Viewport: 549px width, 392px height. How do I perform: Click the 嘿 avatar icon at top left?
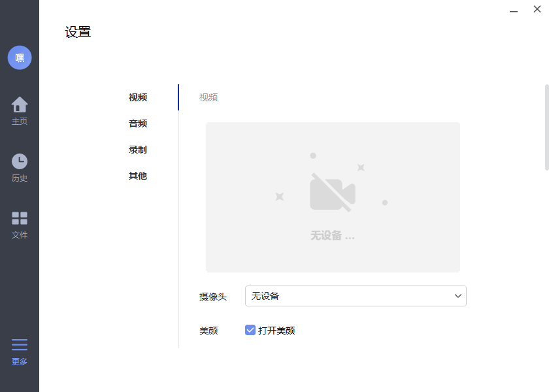click(x=20, y=57)
